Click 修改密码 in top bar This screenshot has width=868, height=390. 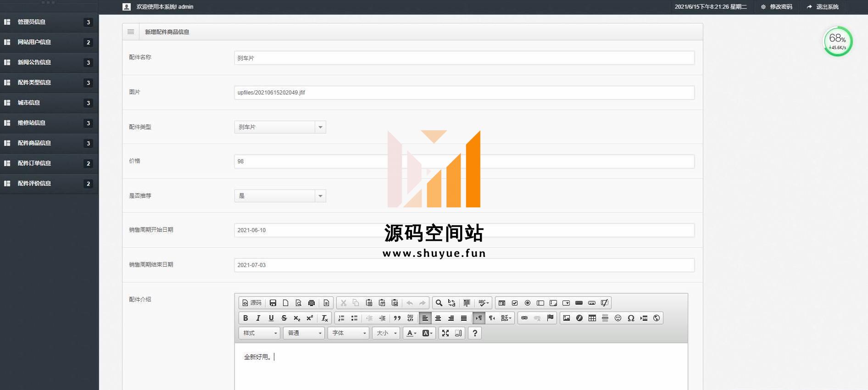click(777, 7)
